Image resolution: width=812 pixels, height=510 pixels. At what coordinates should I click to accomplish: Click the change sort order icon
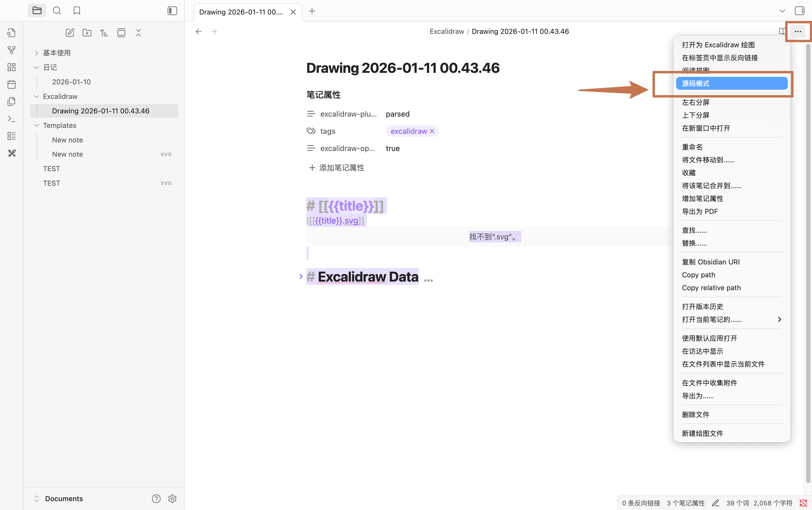[x=104, y=33]
